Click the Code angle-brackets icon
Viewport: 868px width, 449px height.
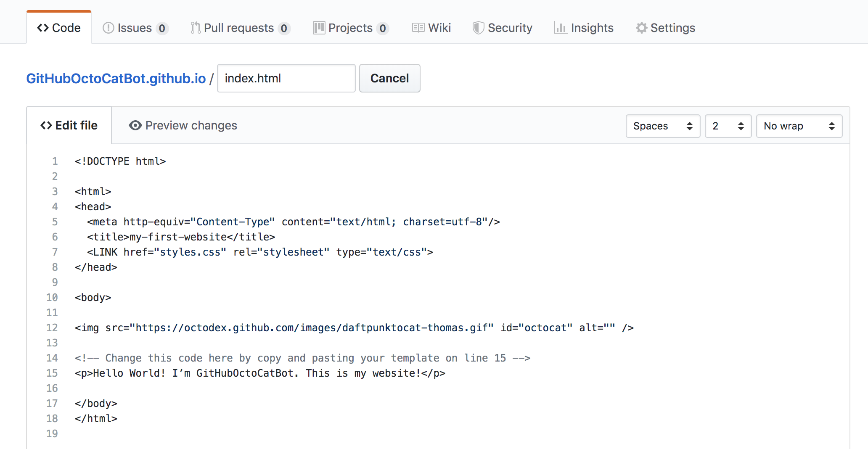43,28
